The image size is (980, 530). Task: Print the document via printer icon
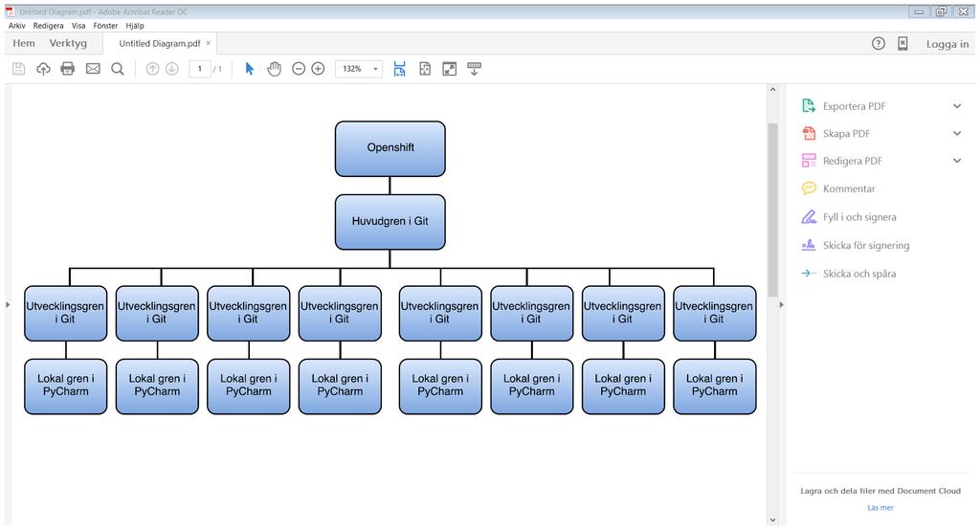coord(68,69)
